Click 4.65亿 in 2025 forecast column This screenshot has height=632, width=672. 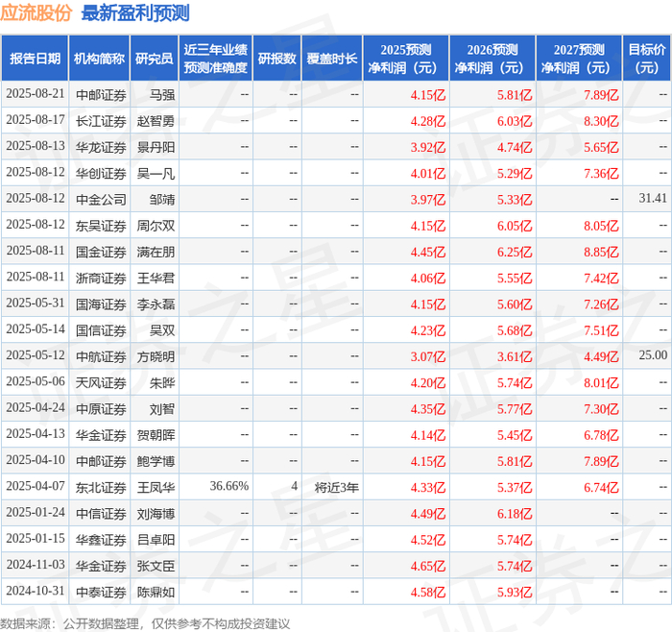coord(428,566)
